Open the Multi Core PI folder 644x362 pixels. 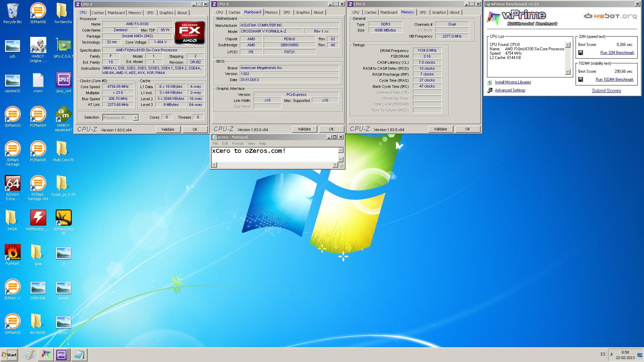pos(63,152)
